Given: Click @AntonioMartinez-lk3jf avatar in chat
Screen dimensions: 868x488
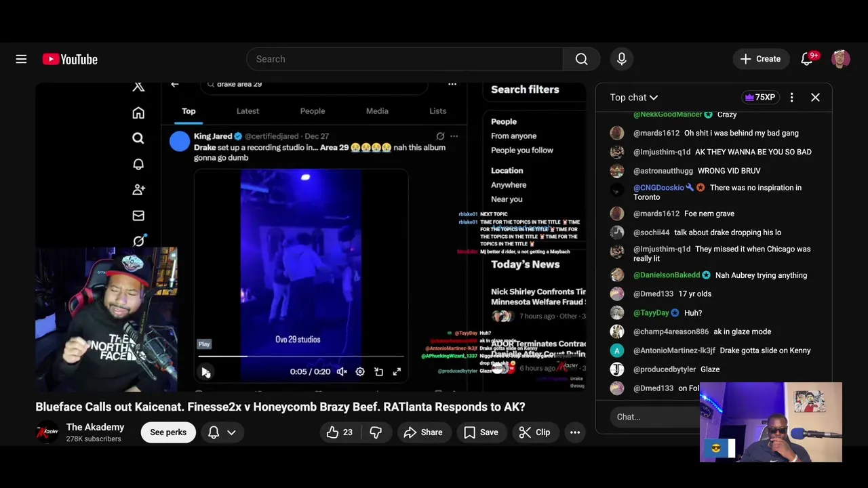Looking at the screenshot, I should (616, 350).
